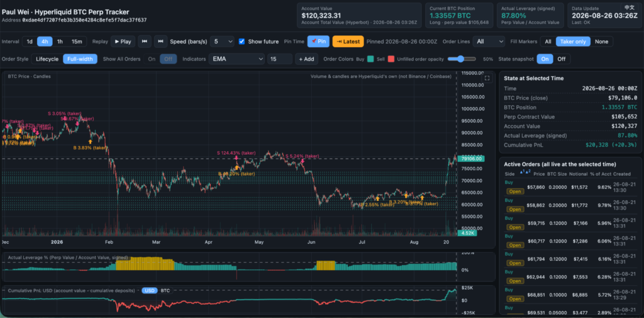Image resolution: width=644 pixels, height=318 pixels.
Task: Adjust the unfilled order opacity slider
Action: point(462,59)
